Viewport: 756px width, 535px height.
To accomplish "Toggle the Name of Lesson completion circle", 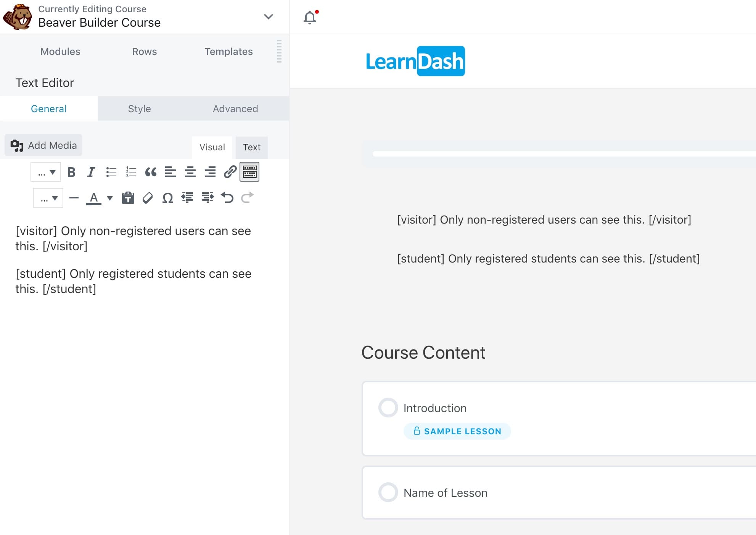I will 388,492.
